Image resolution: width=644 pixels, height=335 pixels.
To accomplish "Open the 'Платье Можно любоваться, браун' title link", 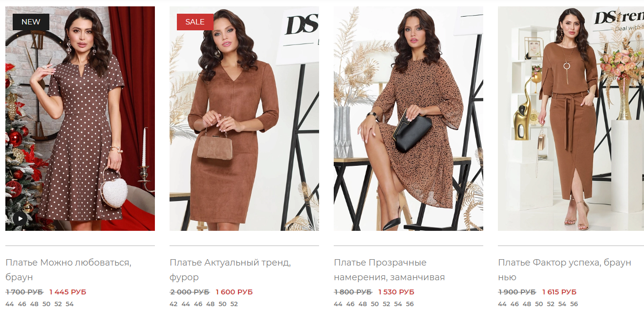I will (x=68, y=270).
